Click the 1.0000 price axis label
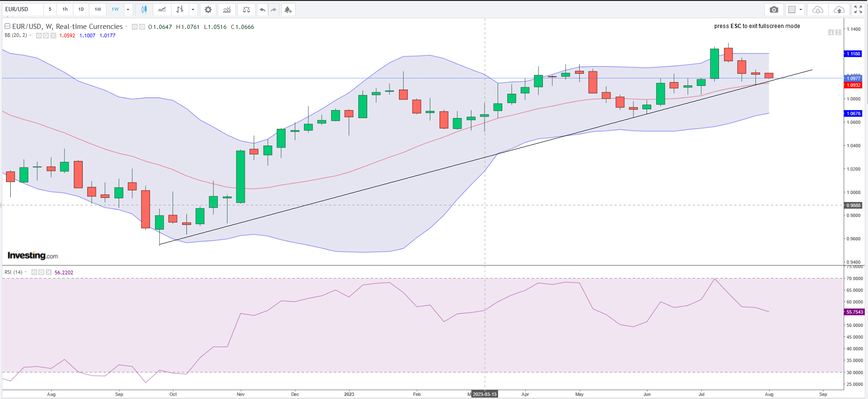 pyautogui.click(x=854, y=192)
